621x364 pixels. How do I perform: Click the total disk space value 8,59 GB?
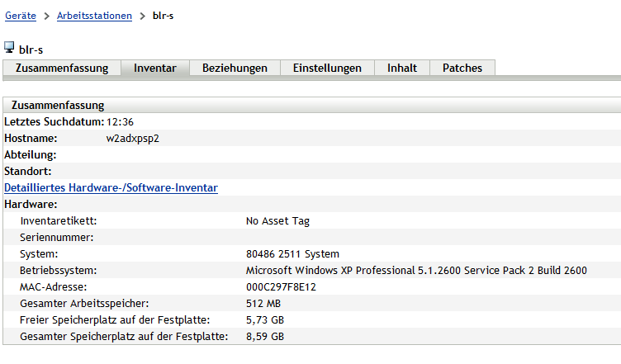264,336
